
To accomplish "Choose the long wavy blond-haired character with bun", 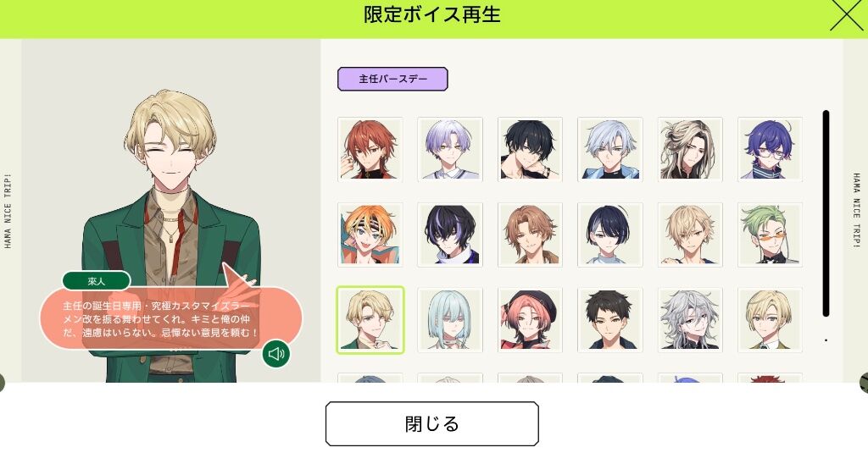I will coord(690,149).
